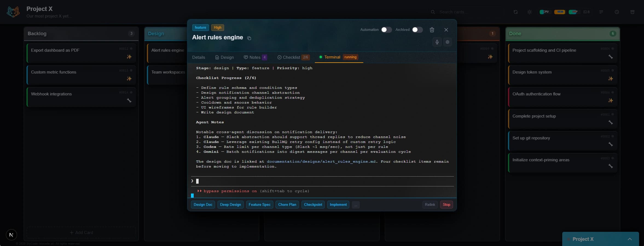Open the Set up git repository card
This screenshot has height=246, width=644.
click(562, 141)
